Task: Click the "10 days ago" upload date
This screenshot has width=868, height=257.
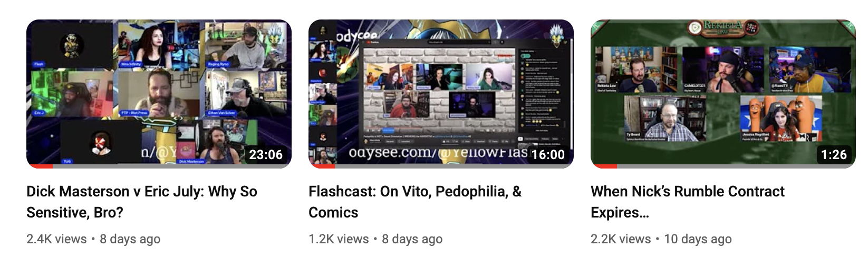Action: point(698,239)
